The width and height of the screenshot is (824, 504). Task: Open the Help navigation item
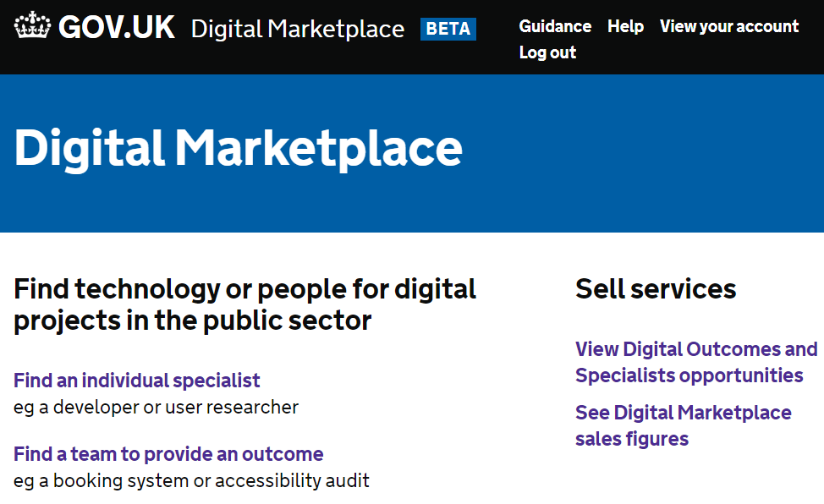click(x=625, y=26)
